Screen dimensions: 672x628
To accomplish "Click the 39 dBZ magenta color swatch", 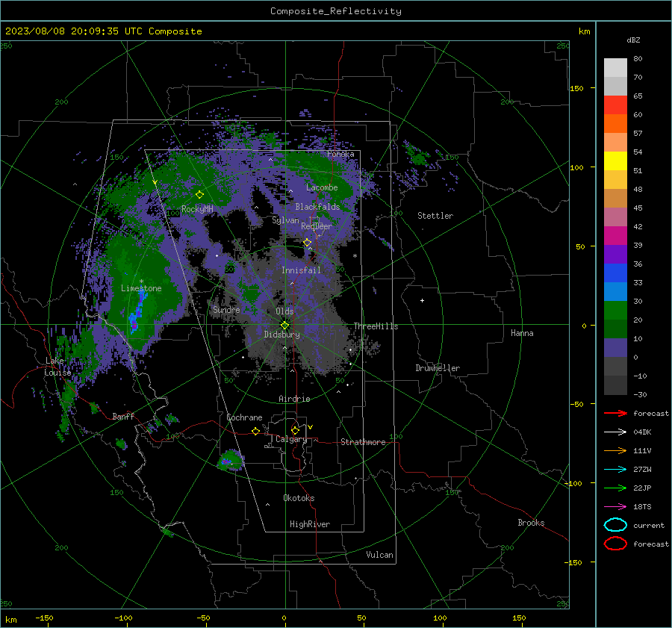I will [x=615, y=236].
